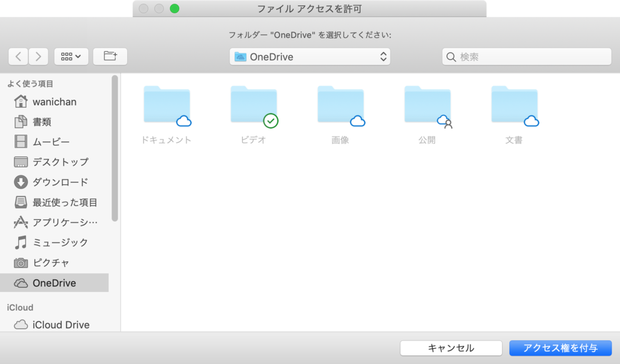Open iCloud Drive in the sidebar

click(54, 325)
